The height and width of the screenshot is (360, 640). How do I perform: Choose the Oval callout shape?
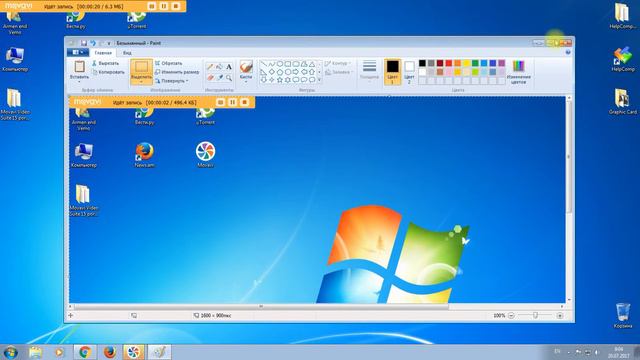(x=304, y=80)
